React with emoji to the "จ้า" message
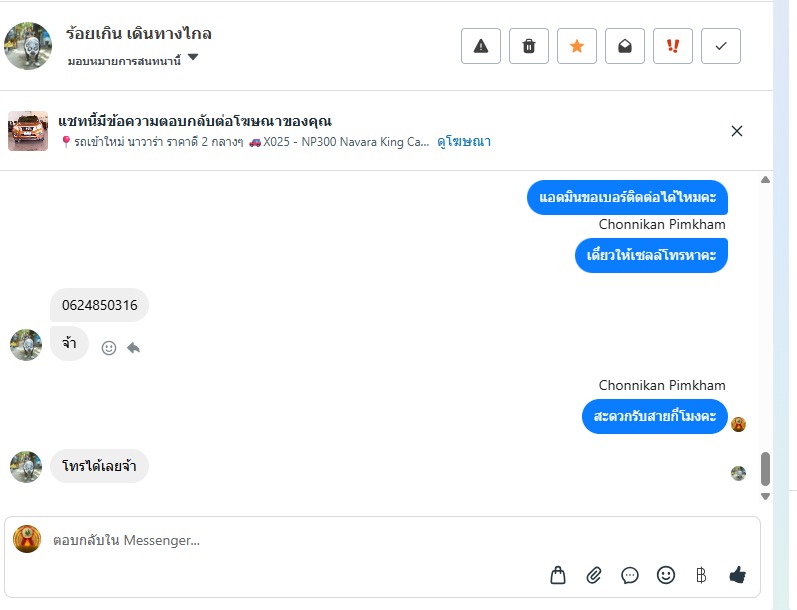 pos(109,348)
